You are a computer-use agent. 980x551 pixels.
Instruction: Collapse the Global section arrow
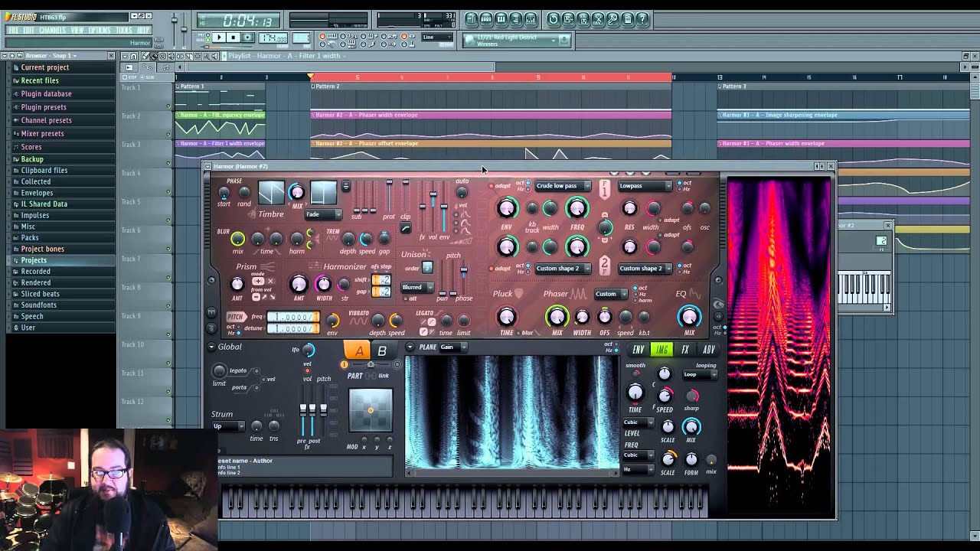211,347
